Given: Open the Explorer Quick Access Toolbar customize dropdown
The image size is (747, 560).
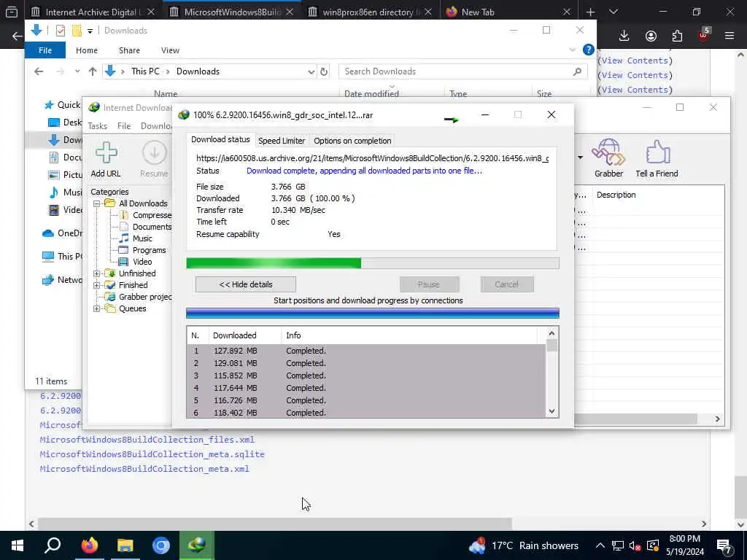Looking at the screenshot, I should [x=90, y=31].
